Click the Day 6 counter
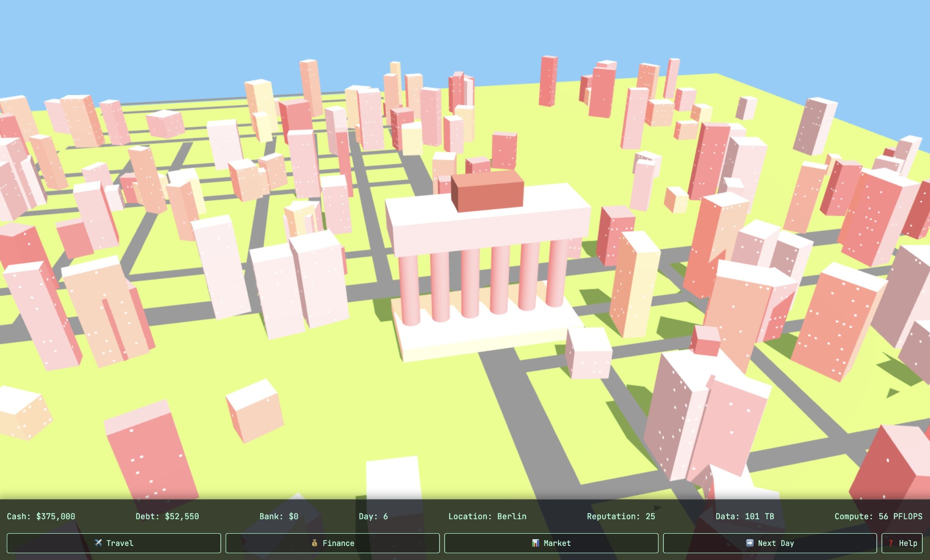 coord(372,516)
